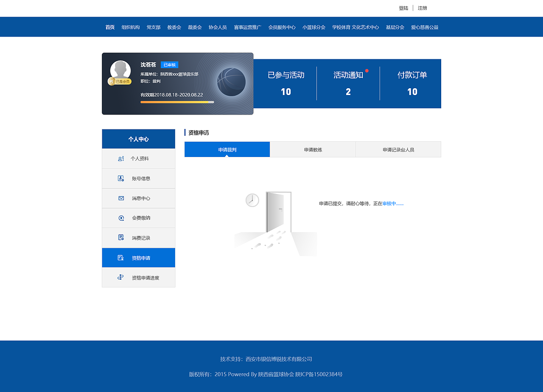The height and width of the screenshot is (392, 543).
Task: Open 协会人员 navigation item
Action: (x=218, y=27)
